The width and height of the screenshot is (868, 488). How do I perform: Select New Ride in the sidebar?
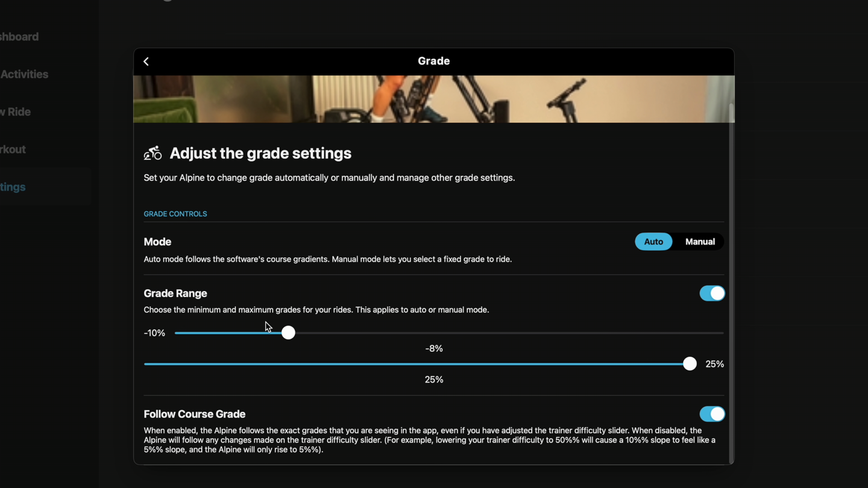tap(15, 112)
